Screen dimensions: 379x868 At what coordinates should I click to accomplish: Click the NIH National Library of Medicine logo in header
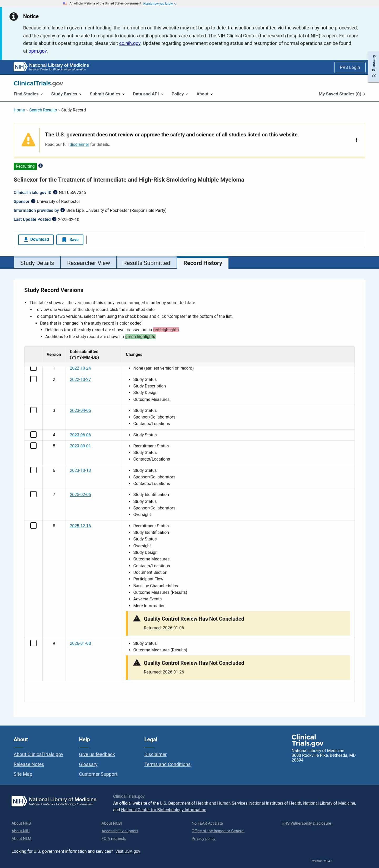pyautogui.click(x=51, y=67)
